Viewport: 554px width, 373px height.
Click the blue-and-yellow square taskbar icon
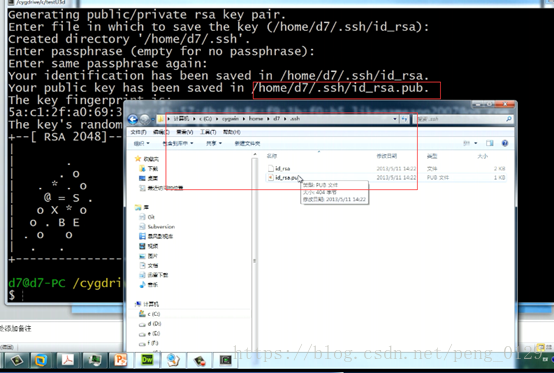pos(41,360)
